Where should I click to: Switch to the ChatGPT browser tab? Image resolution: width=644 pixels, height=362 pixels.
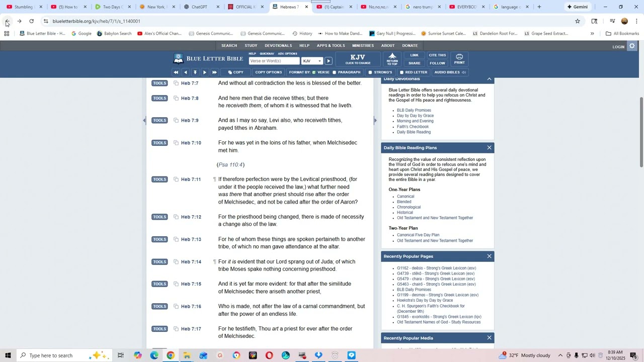tap(199, 7)
